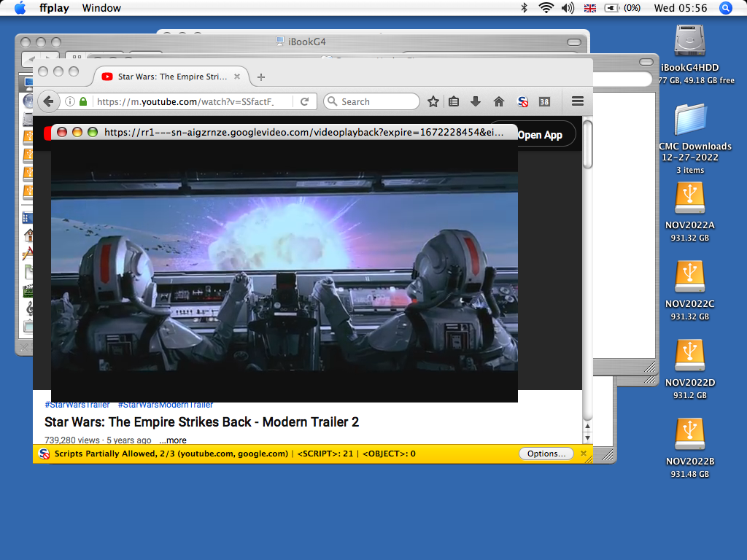Viewport: 747px width, 560px height.
Task: Open the #StarWarsModernTrailer hashtag link
Action: [166, 405]
